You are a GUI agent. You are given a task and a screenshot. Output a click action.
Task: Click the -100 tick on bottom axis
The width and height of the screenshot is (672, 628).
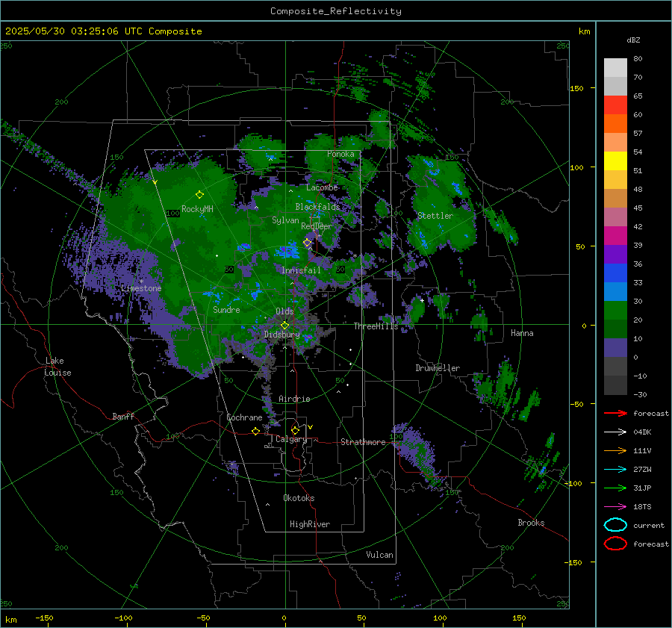(123, 618)
